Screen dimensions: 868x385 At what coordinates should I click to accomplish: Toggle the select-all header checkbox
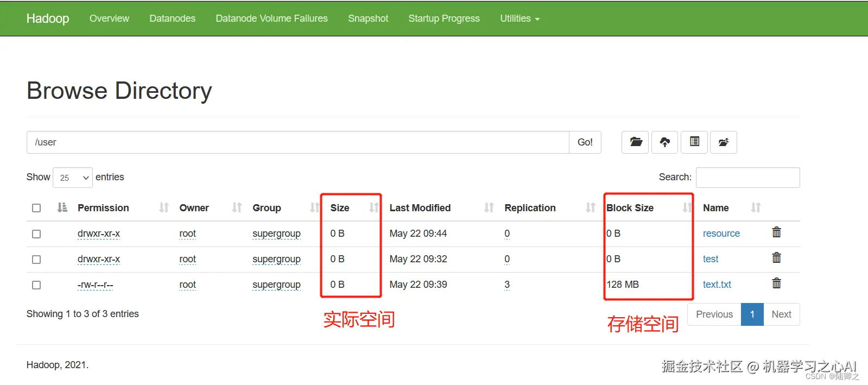(36, 208)
